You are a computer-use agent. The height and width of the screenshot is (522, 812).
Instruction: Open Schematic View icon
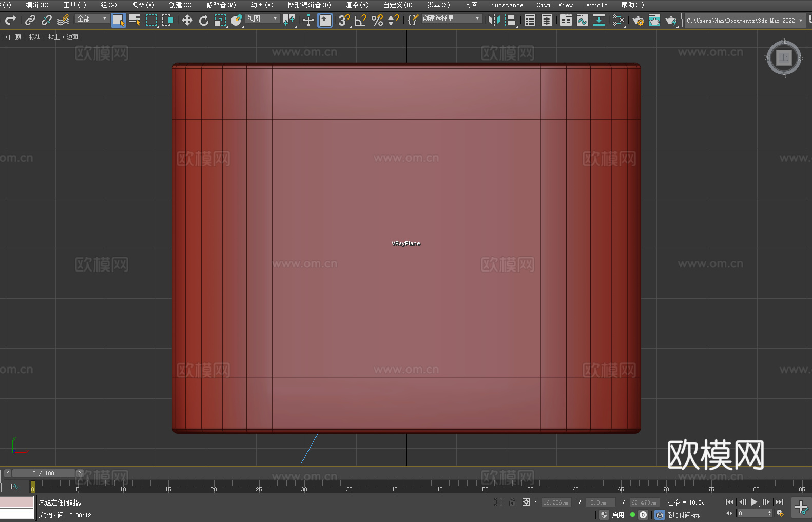click(x=599, y=20)
